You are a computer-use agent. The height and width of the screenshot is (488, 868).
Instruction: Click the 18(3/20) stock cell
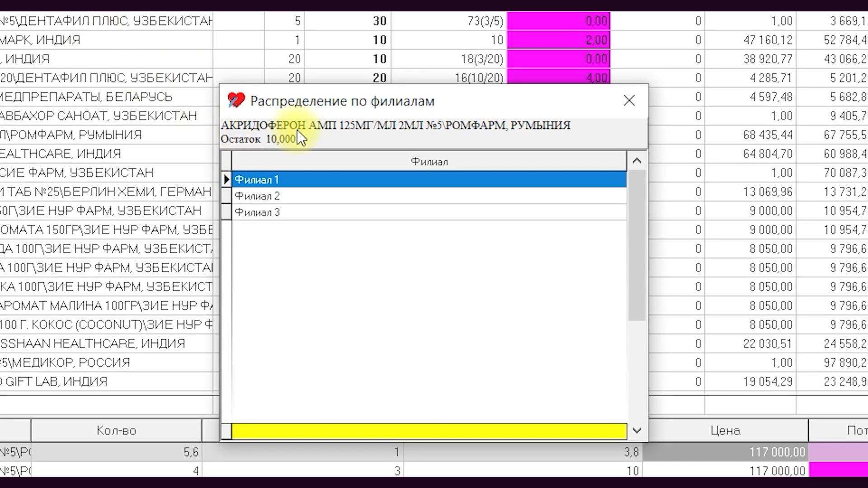click(x=449, y=59)
